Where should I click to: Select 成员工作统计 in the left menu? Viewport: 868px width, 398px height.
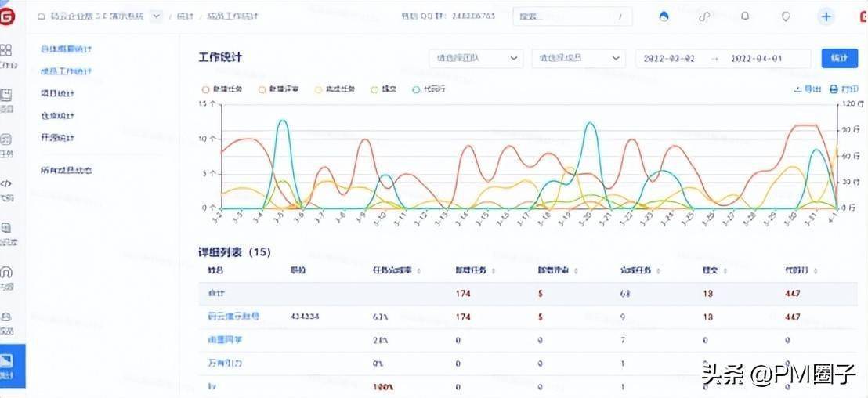pos(66,71)
